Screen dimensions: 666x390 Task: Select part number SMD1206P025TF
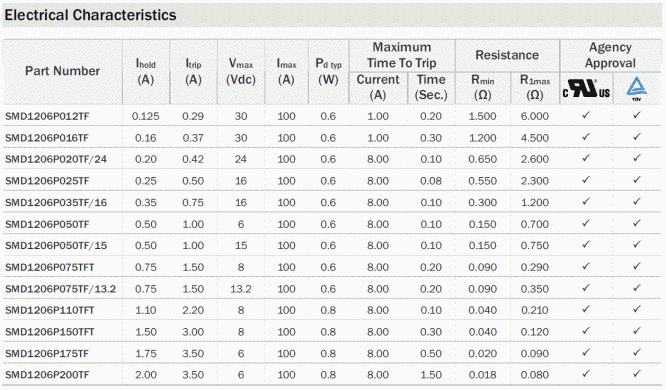47,181
